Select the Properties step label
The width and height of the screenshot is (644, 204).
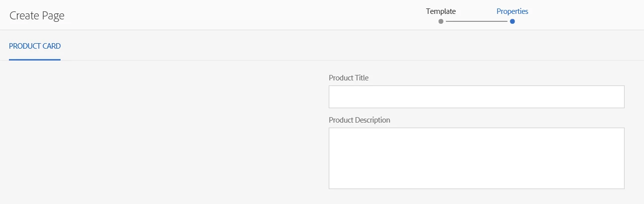[512, 11]
